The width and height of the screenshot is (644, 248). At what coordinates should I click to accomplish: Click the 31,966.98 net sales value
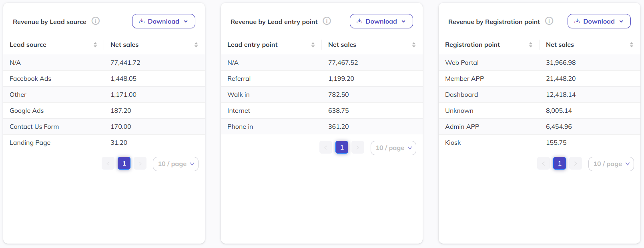561,63
